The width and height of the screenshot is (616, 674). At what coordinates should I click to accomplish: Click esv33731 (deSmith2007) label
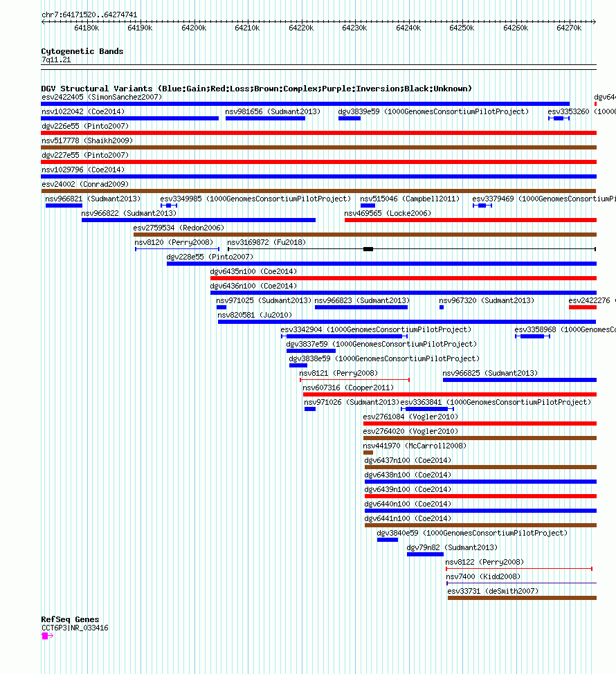point(493,592)
